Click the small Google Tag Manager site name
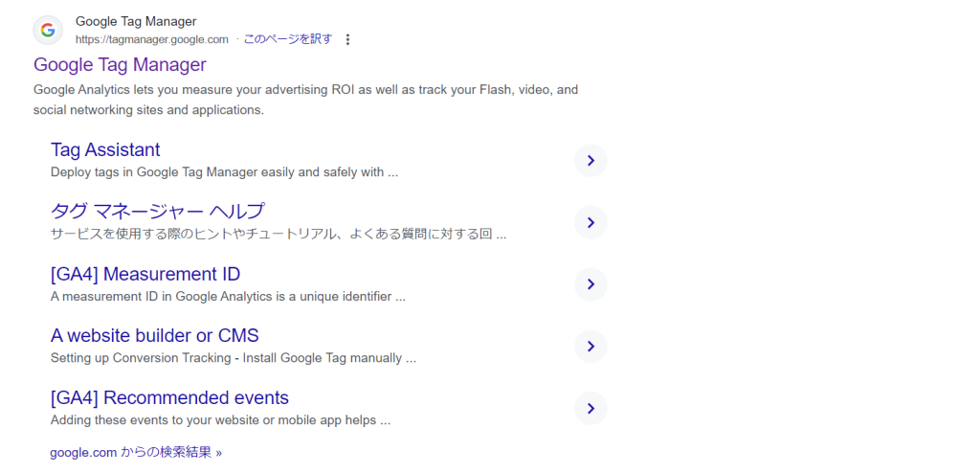The image size is (980, 473). click(x=136, y=21)
